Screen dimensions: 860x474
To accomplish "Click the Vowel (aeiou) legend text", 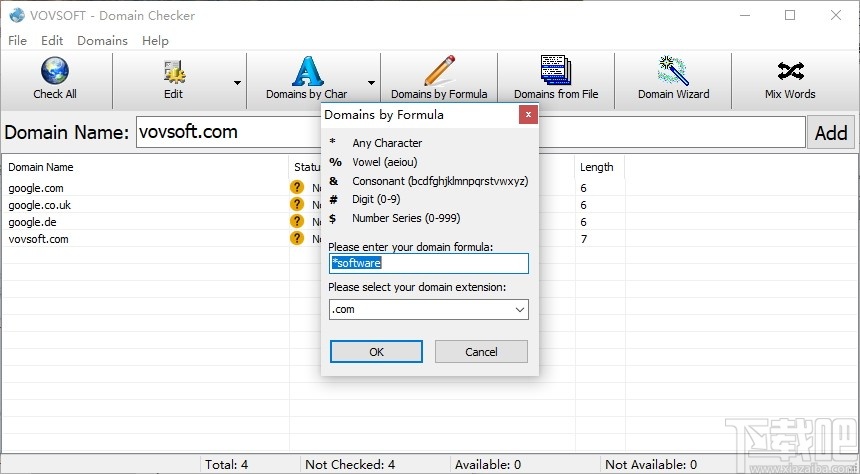I will click(385, 162).
